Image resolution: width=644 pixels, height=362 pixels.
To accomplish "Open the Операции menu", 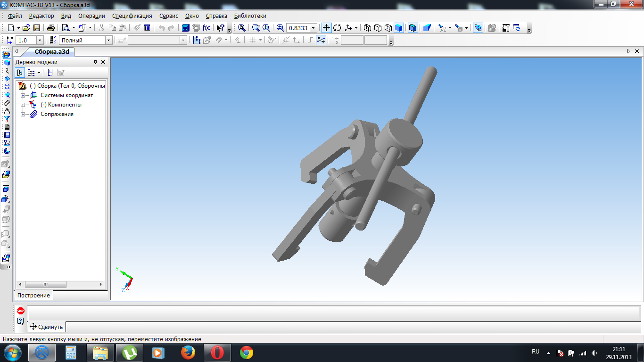I will (x=91, y=16).
